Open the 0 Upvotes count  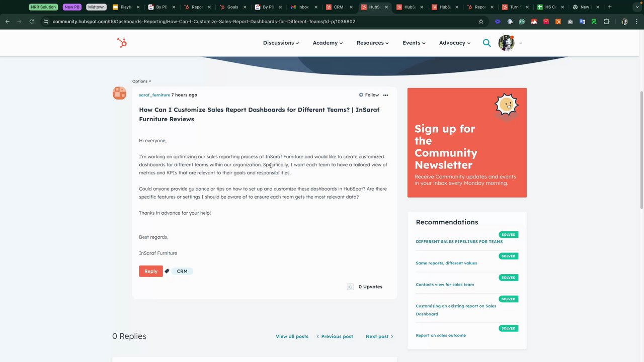370,287
